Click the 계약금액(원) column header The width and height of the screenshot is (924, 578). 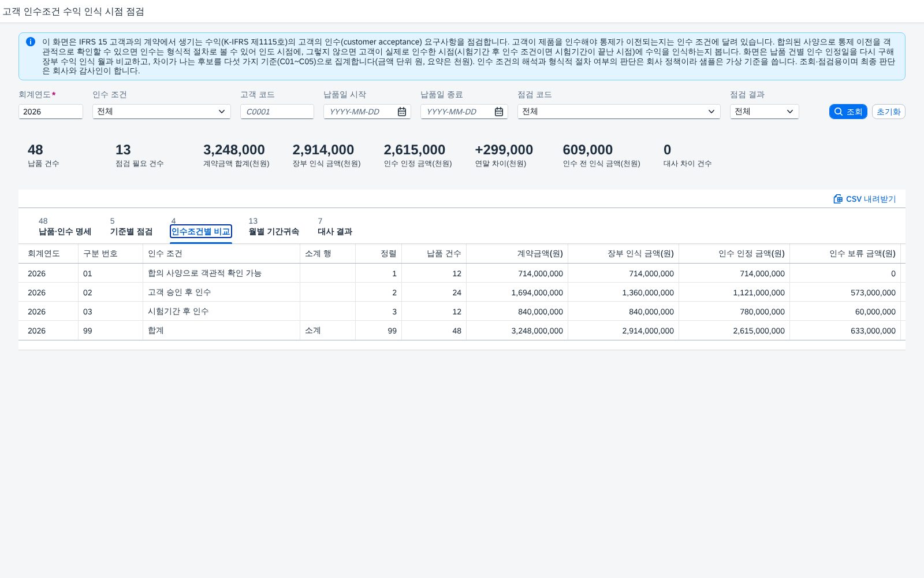pos(517,253)
